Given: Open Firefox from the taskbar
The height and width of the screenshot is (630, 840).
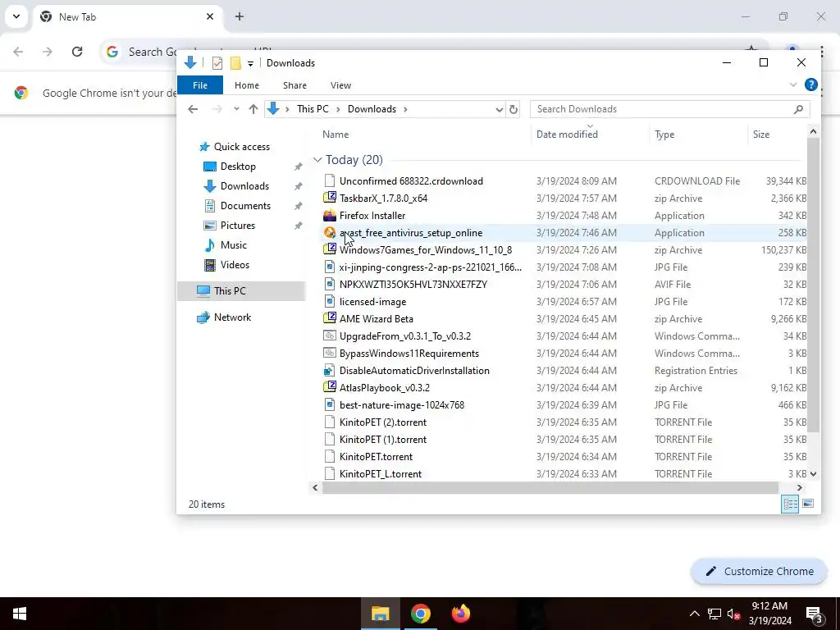Looking at the screenshot, I should click(x=461, y=614).
